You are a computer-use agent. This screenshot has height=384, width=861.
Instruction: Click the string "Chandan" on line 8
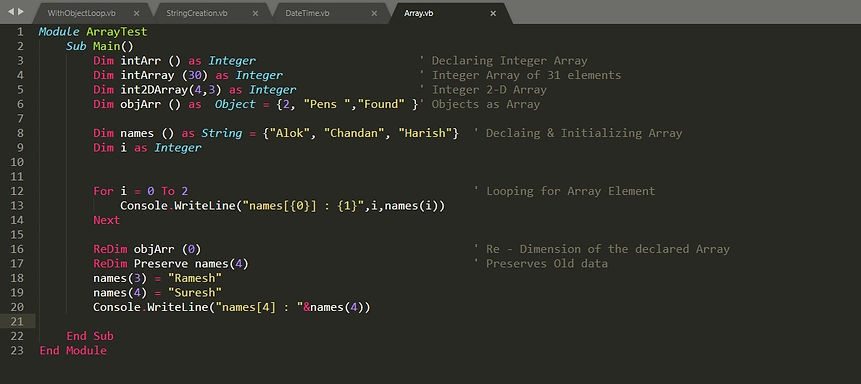pos(355,133)
